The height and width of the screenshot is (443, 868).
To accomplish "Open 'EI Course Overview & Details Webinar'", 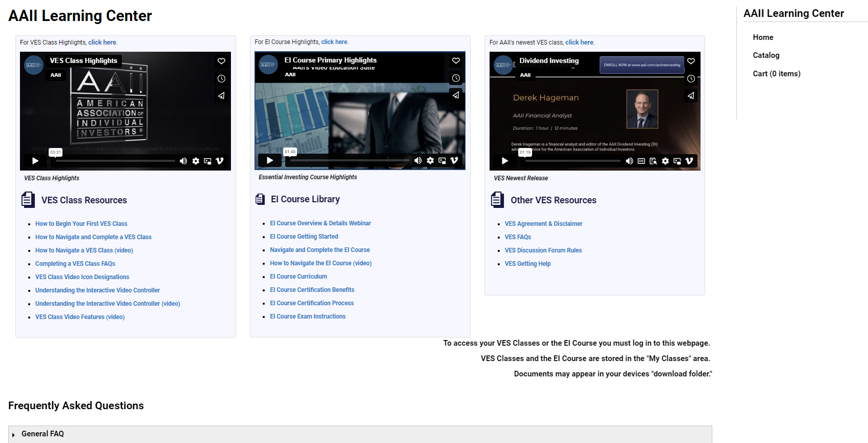I will click(x=321, y=223).
